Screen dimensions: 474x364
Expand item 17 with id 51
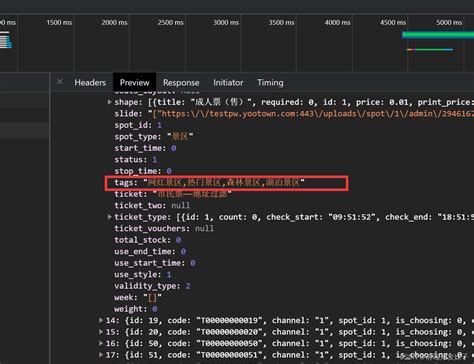click(101, 355)
